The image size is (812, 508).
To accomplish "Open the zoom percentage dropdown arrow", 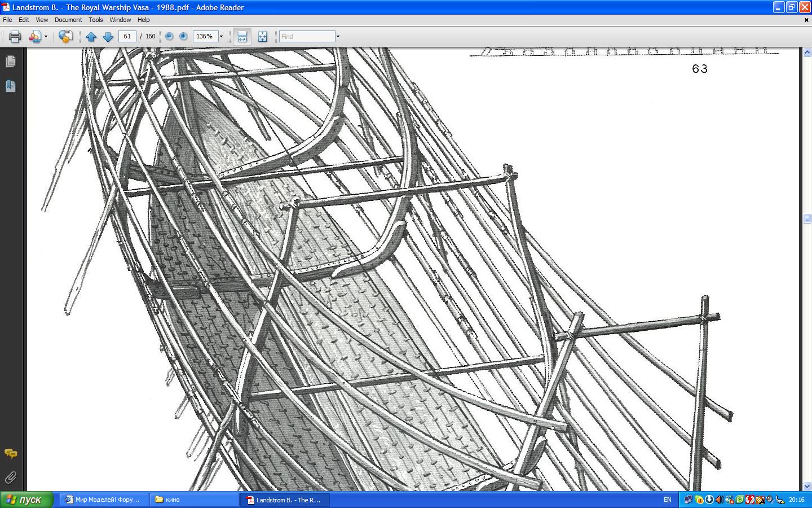I will pyautogui.click(x=221, y=37).
